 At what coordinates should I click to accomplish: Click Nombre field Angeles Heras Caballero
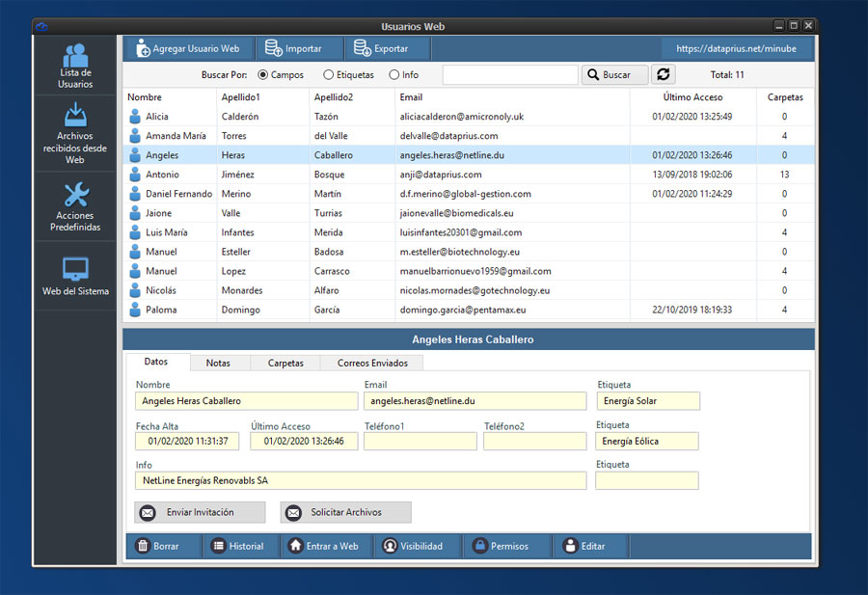[x=246, y=401]
